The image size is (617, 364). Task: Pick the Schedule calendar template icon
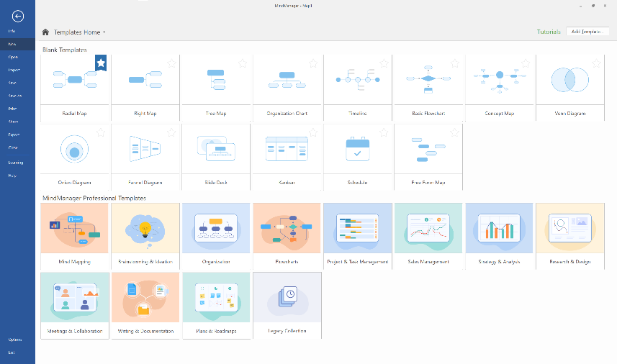357,149
